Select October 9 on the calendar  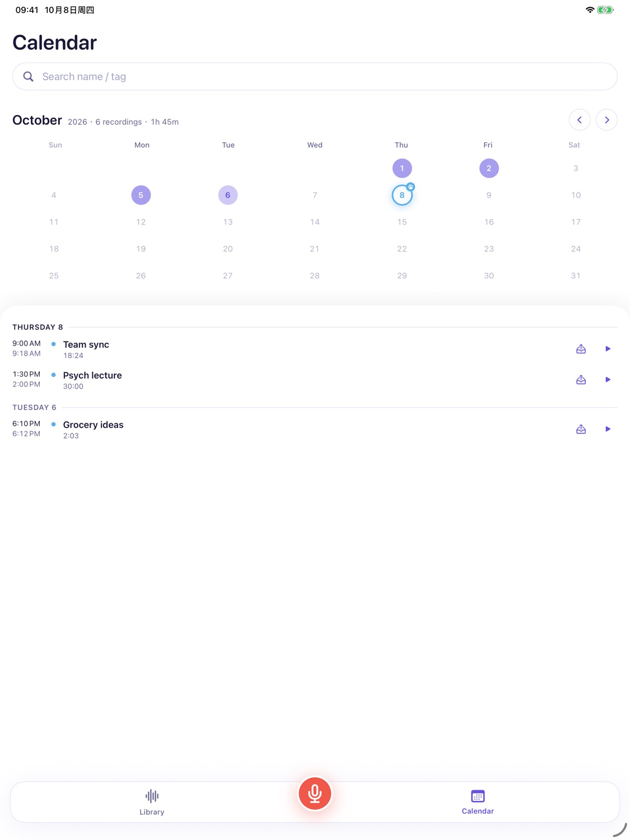(x=489, y=195)
